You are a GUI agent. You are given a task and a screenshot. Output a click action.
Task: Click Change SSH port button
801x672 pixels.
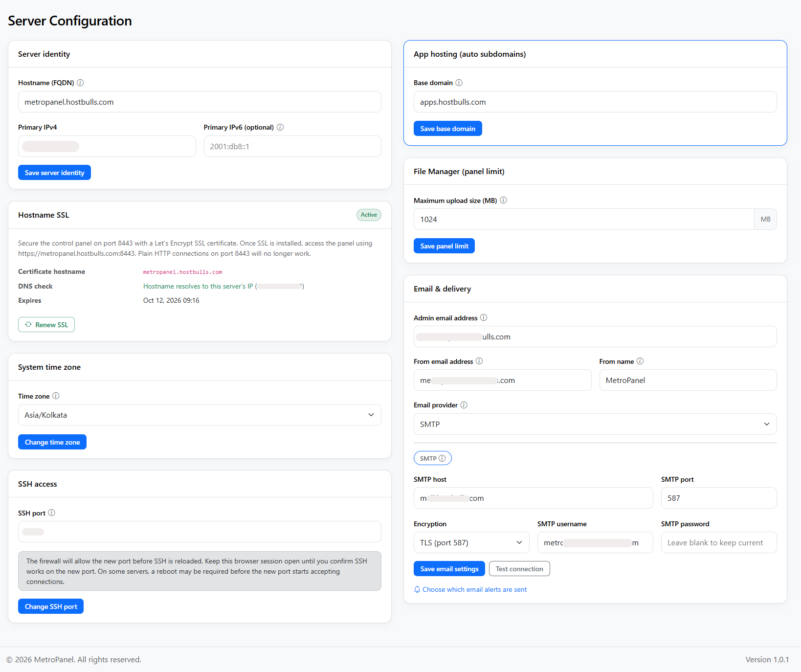(51, 606)
